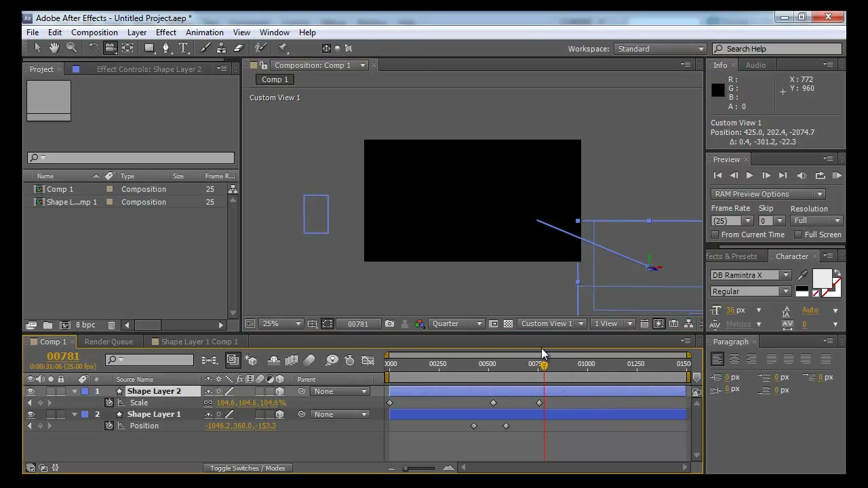Select the Eraser tool
Viewport: 868px width, 488px height.
tap(238, 48)
